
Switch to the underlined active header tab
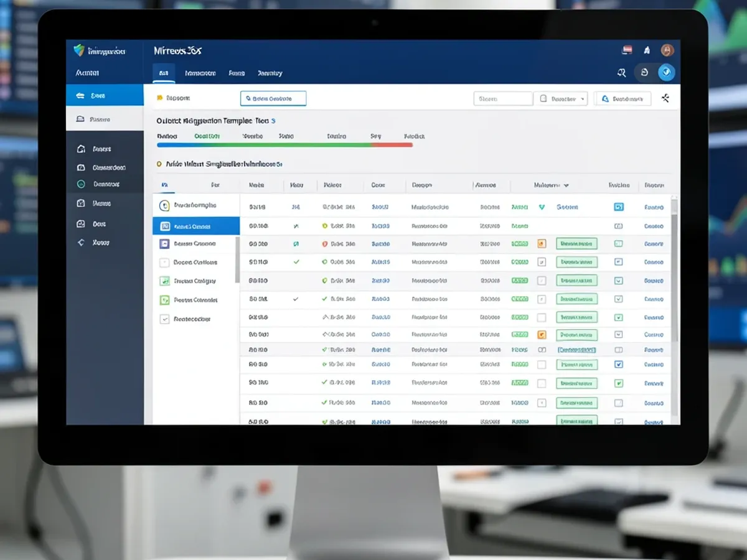[164, 73]
